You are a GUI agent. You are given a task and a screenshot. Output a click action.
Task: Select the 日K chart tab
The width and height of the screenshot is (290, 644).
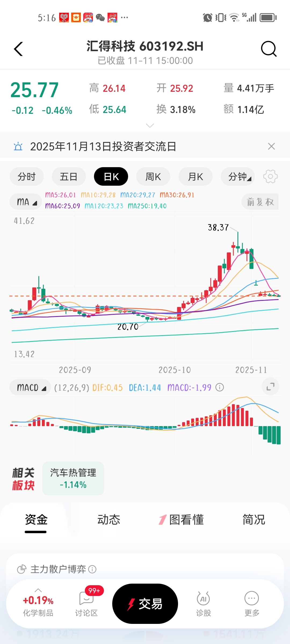pyautogui.click(x=111, y=177)
